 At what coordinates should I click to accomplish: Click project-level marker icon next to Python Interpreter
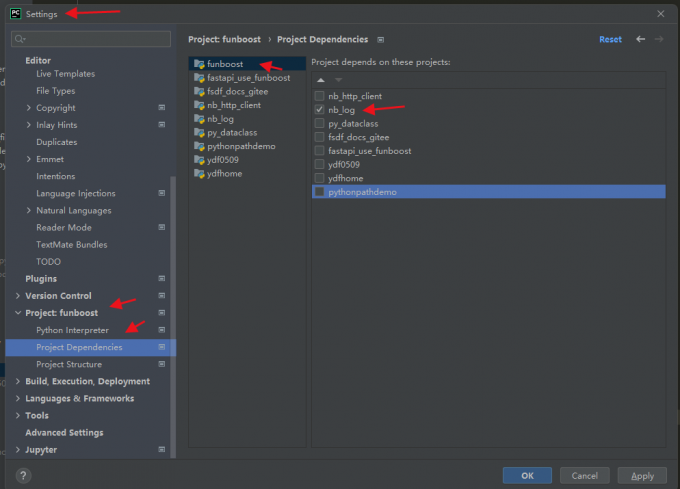pos(162,330)
